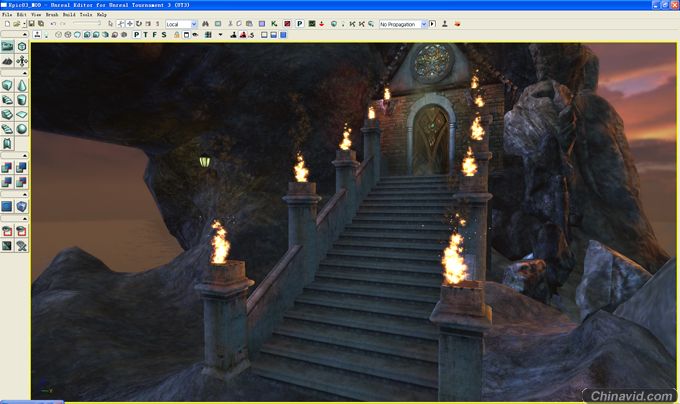This screenshot has width=680, height=404.
Task: Open the View menu
Action: point(36,14)
